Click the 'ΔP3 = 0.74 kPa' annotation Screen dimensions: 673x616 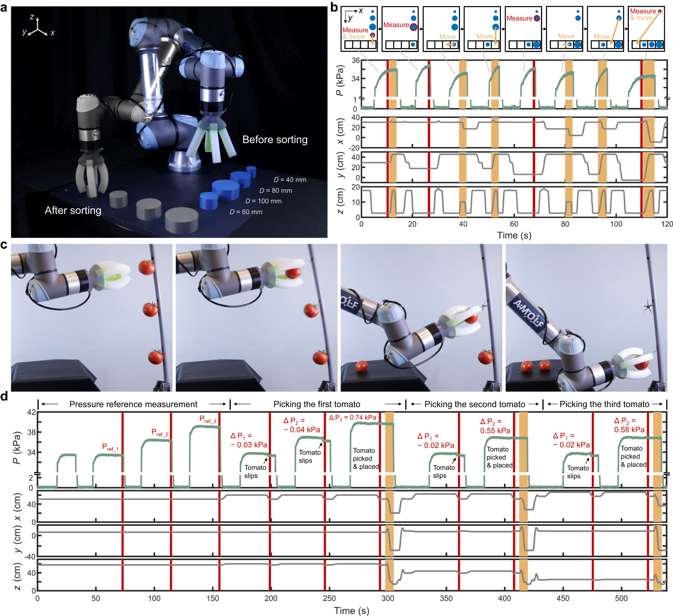point(353,418)
